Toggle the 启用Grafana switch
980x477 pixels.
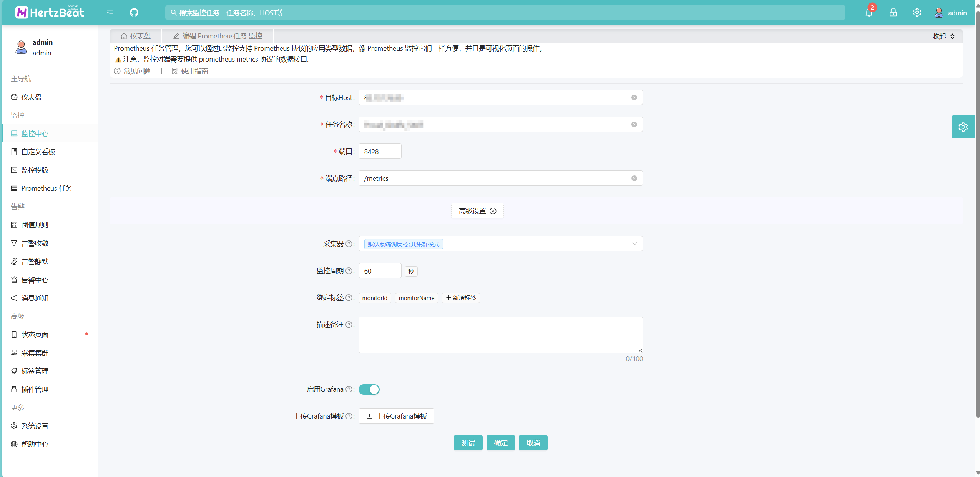pos(369,389)
